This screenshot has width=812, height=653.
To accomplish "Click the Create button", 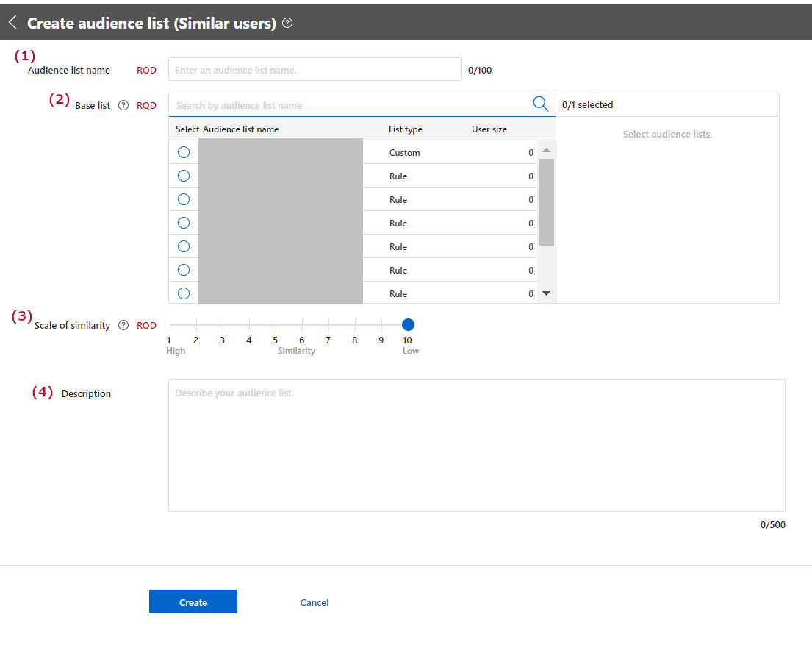I will tap(193, 602).
